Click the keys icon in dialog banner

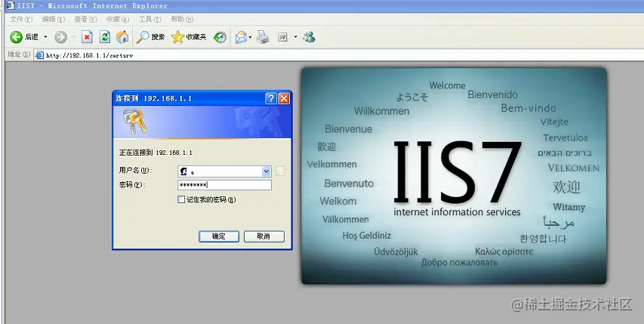coord(134,122)
